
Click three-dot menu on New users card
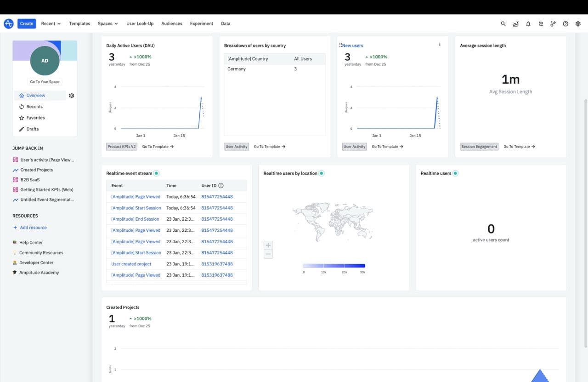(x=440, y=45)
